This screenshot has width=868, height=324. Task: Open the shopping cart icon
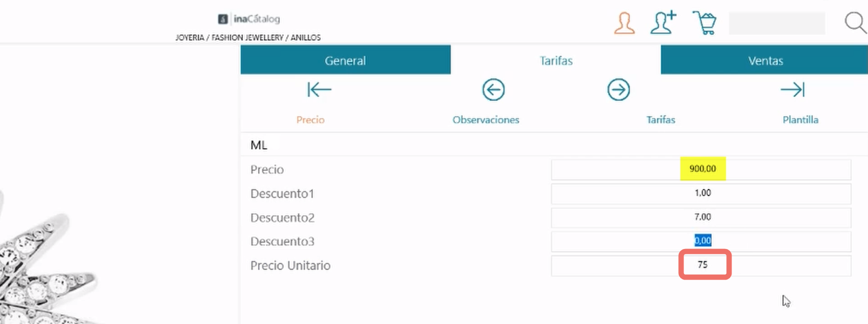point(704,23)
